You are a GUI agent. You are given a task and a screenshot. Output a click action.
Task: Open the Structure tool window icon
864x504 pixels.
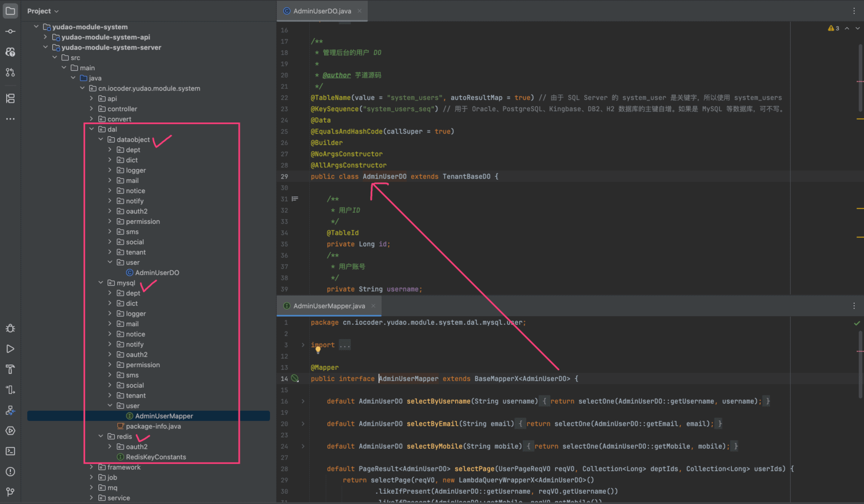pos(10,98)
